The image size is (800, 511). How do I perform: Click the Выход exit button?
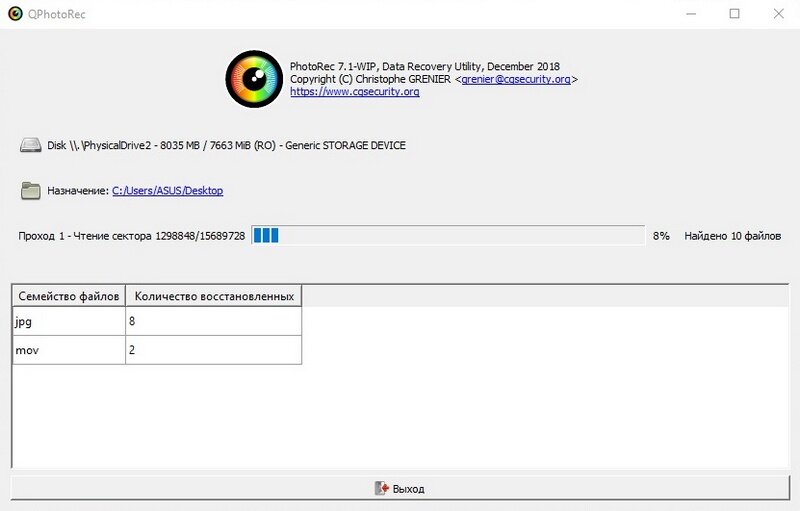[x=400, y=488]
